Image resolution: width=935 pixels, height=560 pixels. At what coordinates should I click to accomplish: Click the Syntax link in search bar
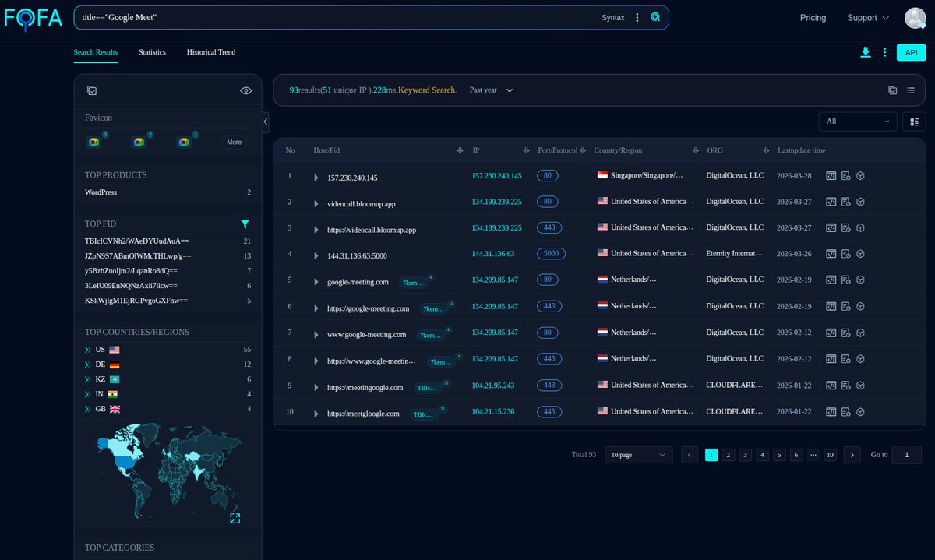point(612,17)
